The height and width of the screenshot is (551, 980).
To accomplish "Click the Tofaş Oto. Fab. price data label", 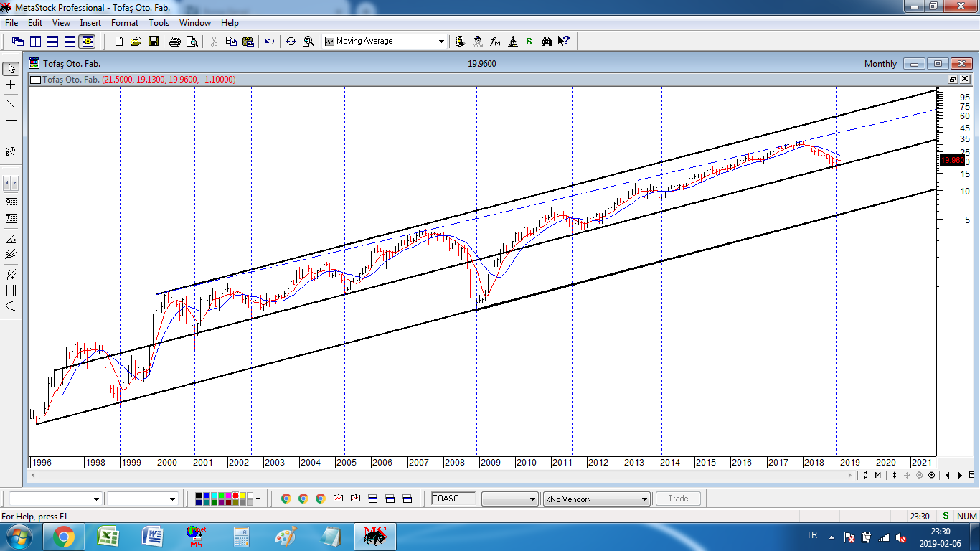I will click(139, 80).
